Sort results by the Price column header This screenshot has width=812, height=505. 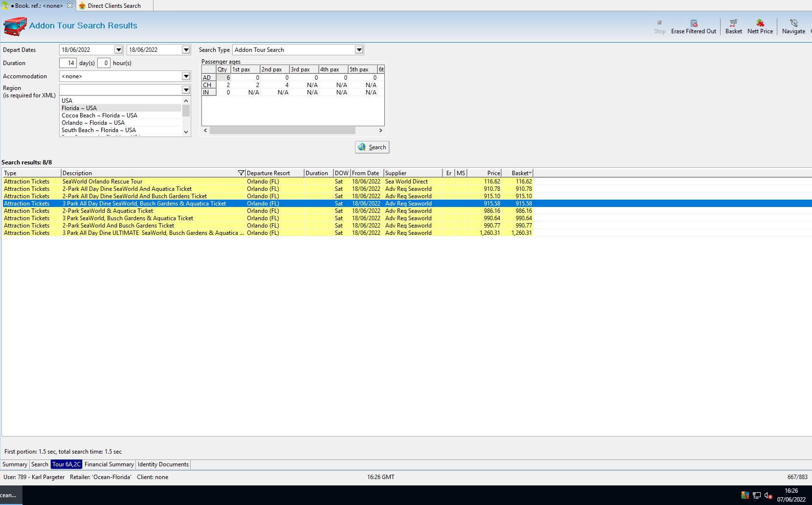[x=484, y=173]
